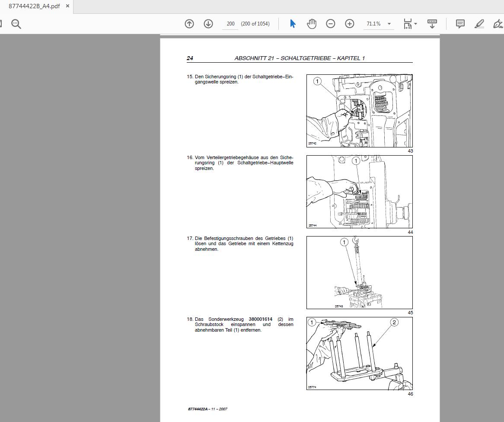The image size is (504, 422).
Task: Close the 87744422B_A4.pdf tab
Action: click(x=67, y=6)
